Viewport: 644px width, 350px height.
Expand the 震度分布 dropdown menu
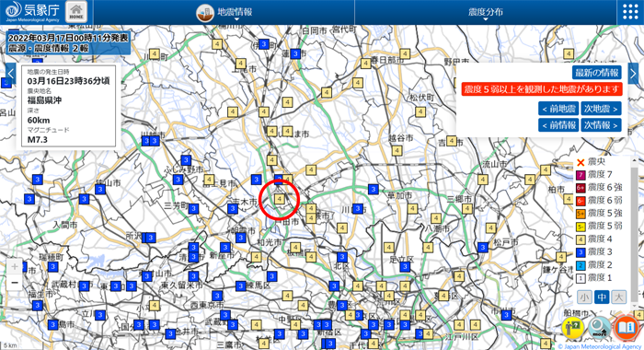coord(486,12)
